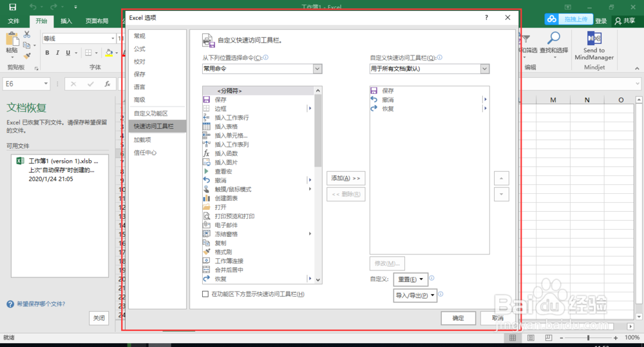Pick the 电子邮件 command
Screen dimensions: 644x347
pos(258,225)
